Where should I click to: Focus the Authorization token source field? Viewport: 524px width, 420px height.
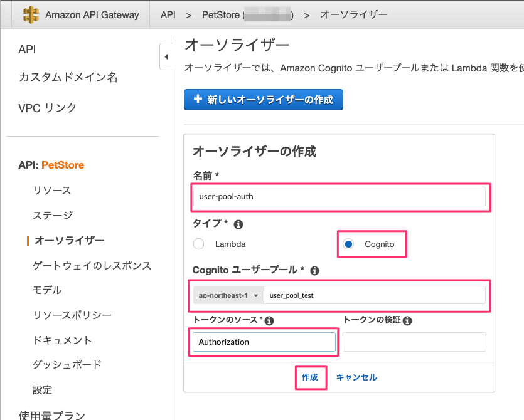264,342
